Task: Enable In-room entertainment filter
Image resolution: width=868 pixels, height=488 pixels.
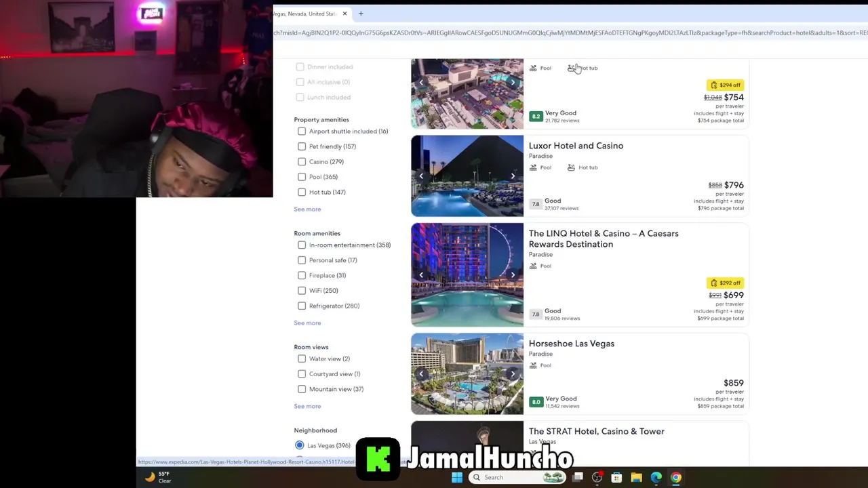Action: (x=302, y=245)
